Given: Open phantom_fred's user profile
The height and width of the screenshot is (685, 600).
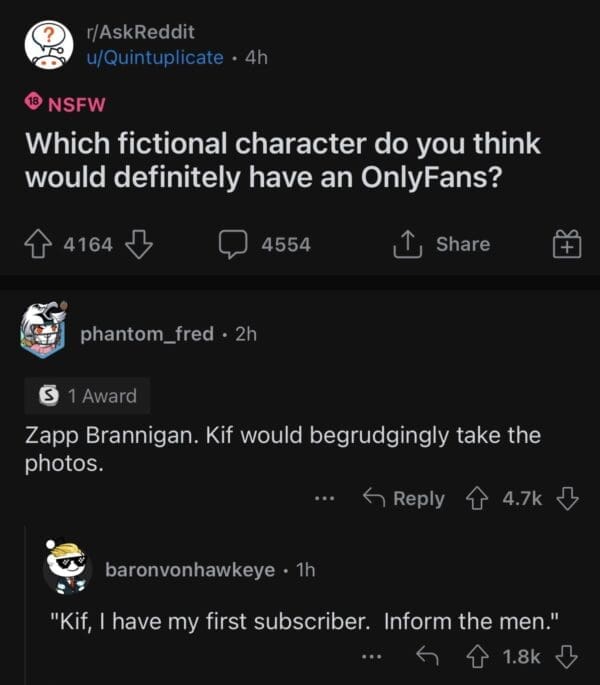Looking at the screenshot, I should 147,333.
